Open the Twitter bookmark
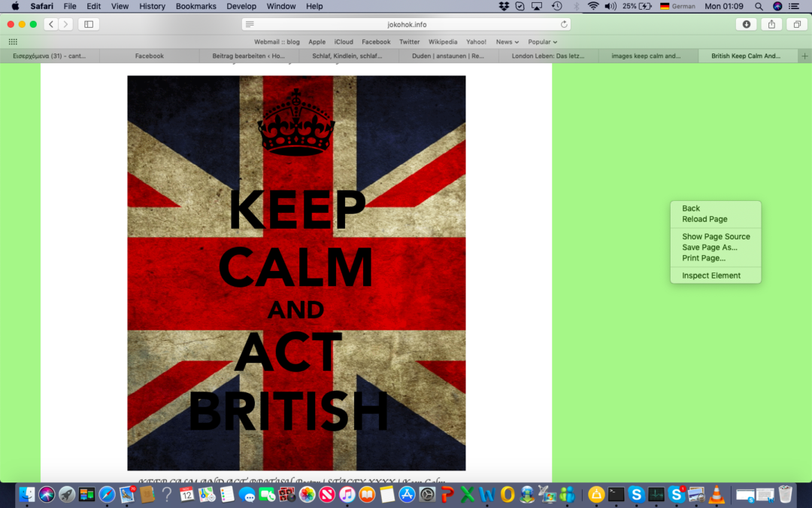The image size is (812, 508). [x=409, y=42]
